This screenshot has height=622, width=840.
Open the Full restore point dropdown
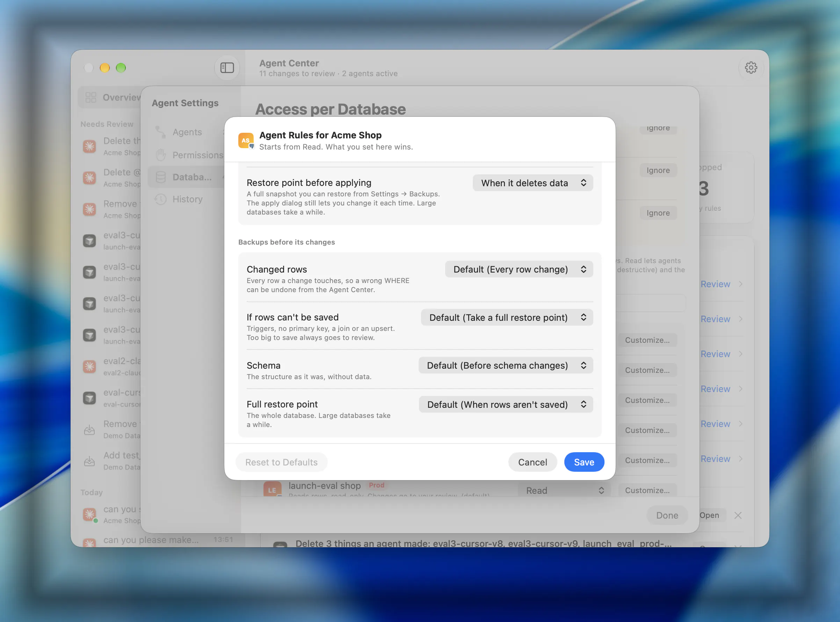(506, 405)
